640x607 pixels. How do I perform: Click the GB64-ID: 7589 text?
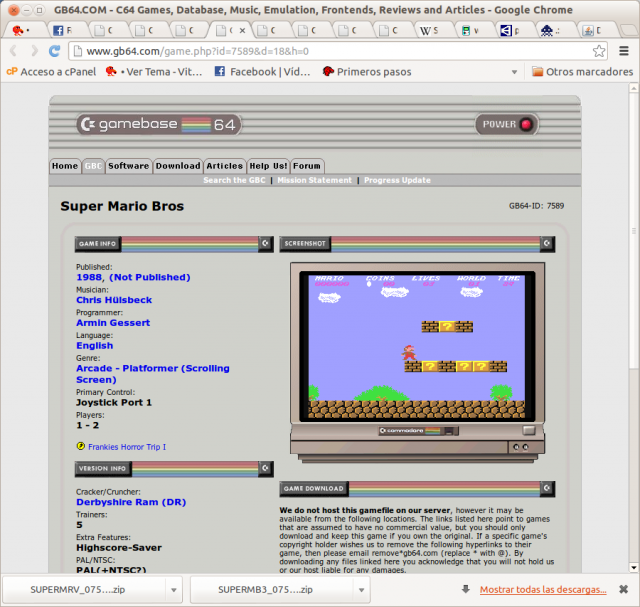click(x=536, y=206)
